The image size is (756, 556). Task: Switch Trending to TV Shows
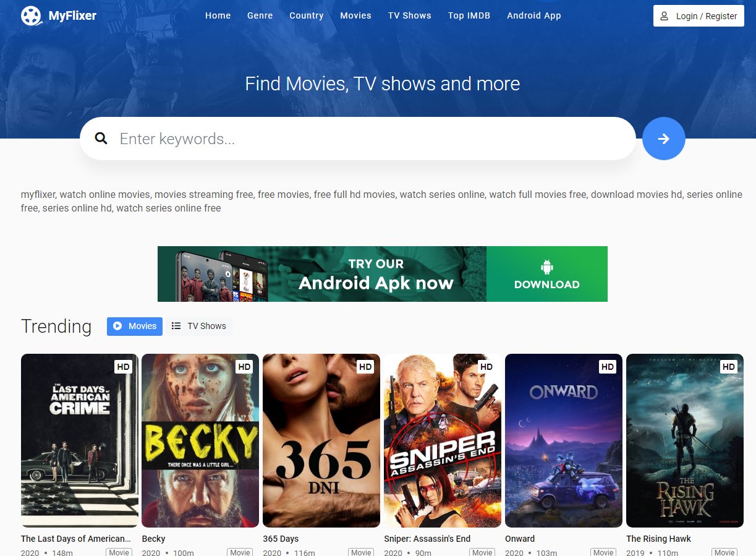click(199, 326)
